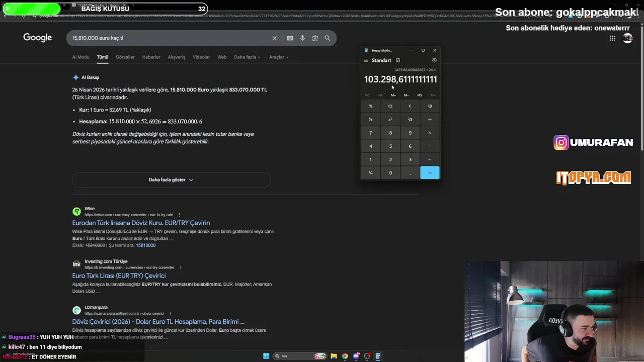Clear entry with the CE key
This screenshot has width=644, height=362.
click(x=390, y=106)
